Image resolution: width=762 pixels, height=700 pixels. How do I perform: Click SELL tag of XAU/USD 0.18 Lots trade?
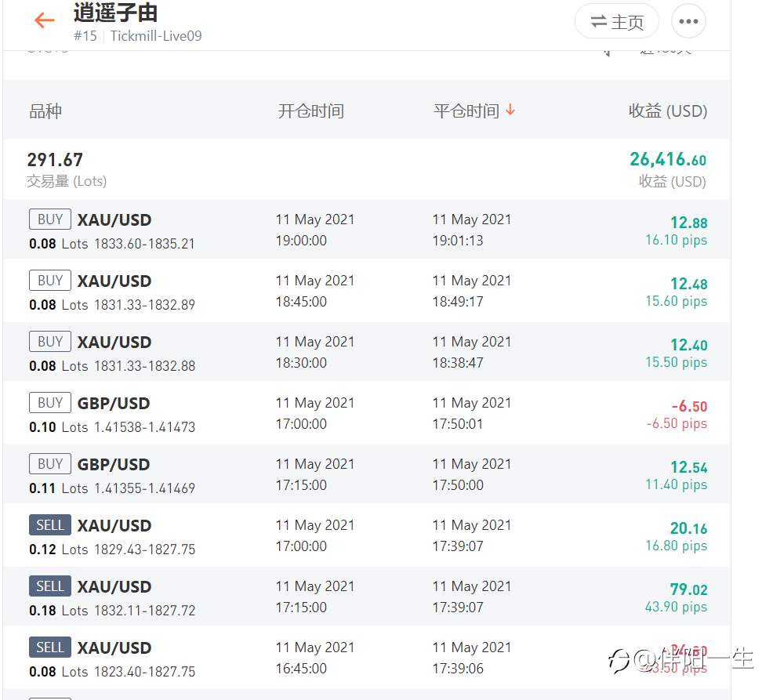tap(50, 586)
